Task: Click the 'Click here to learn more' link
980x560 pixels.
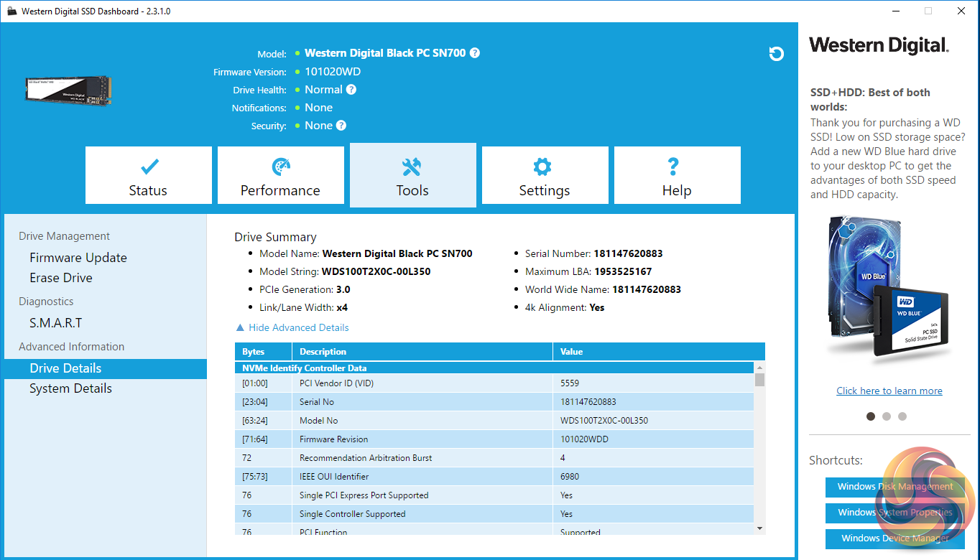Action: pos(889,391)
